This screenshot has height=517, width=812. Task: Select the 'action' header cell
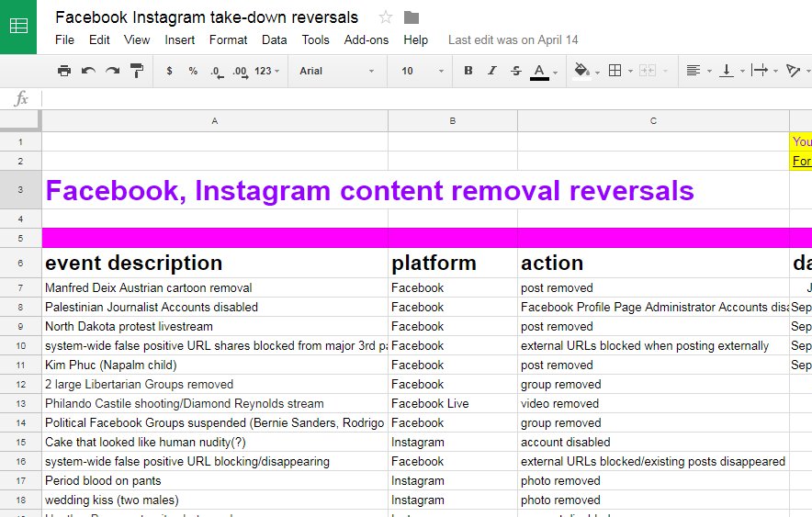coord(653,263)
